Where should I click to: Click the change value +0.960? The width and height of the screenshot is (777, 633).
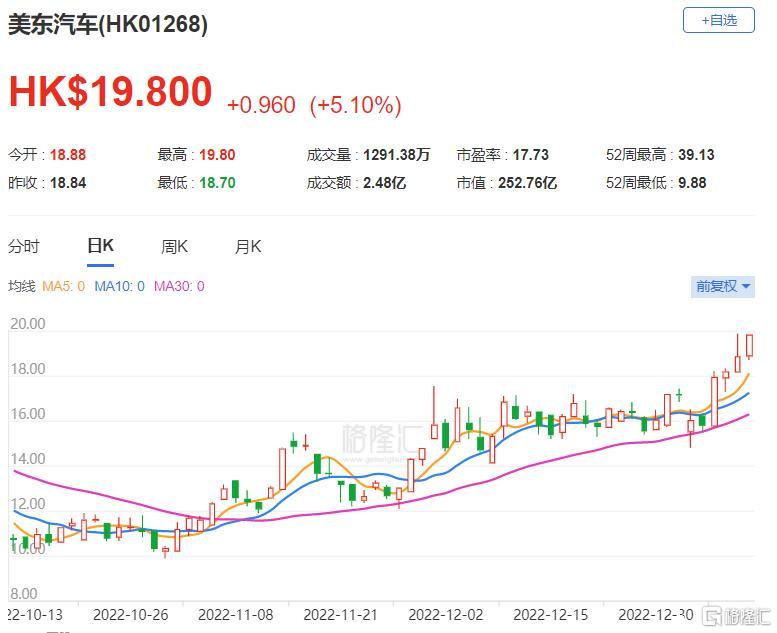tap(261, 105)
